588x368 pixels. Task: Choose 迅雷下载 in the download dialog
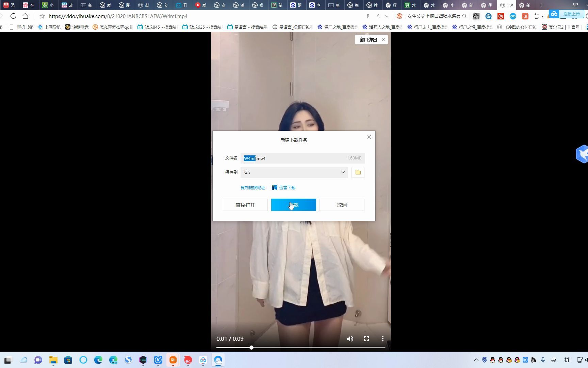click(x=284, y=188)
